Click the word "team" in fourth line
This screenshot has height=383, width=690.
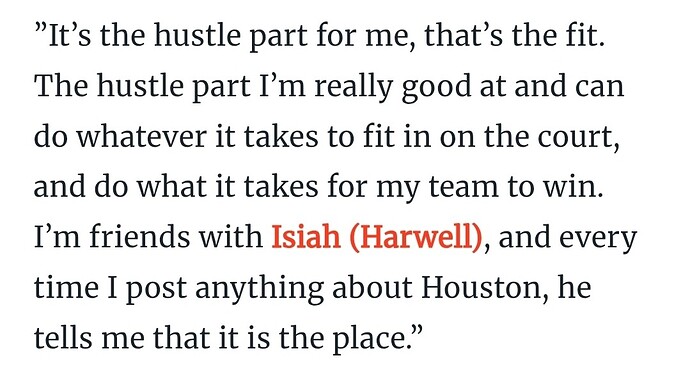click(x=464, y=188)
